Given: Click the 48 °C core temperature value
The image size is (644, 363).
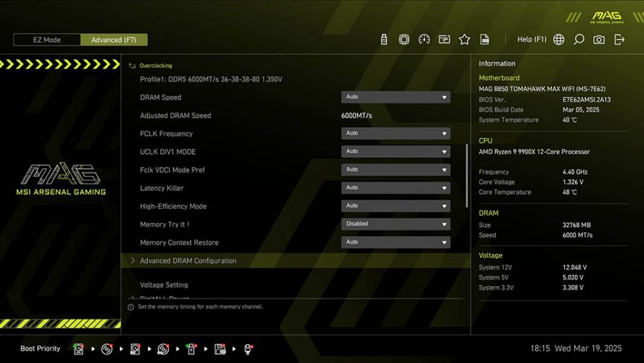Looking at the screenshot, I should 570,192.
